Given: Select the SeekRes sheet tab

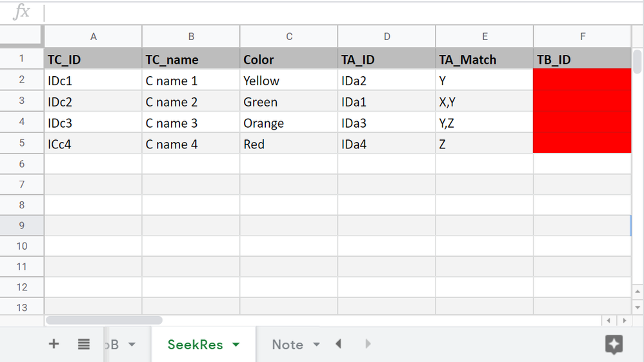Looking at the screenshot, I should pos(195,345).
